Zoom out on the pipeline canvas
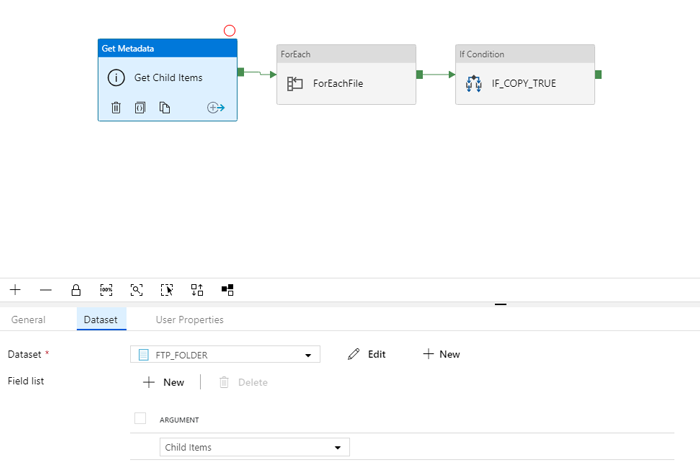Screen dimensions: 700x469 [x=46, y=290]
